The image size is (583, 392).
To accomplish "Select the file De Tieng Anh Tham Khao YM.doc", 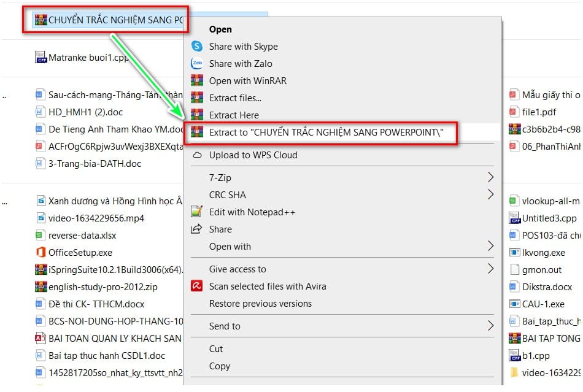I will point(110,129).
